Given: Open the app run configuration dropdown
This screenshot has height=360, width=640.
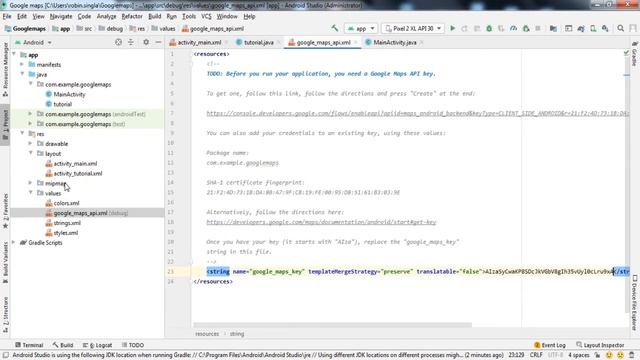Looking at the screenshot, I should [361, 29].
